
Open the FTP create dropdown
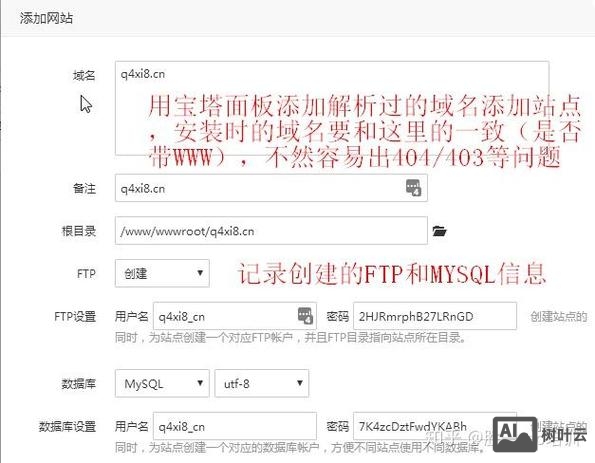[x=162, y=273]
